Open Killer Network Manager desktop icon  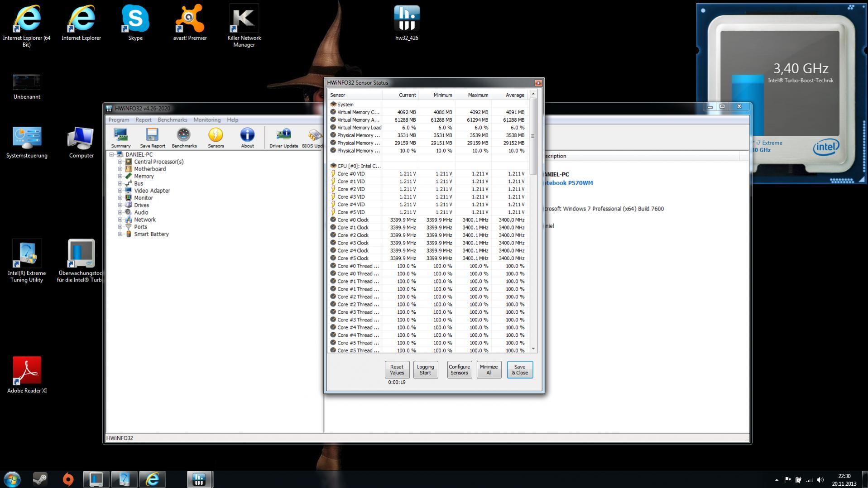[x=244, y=26]
